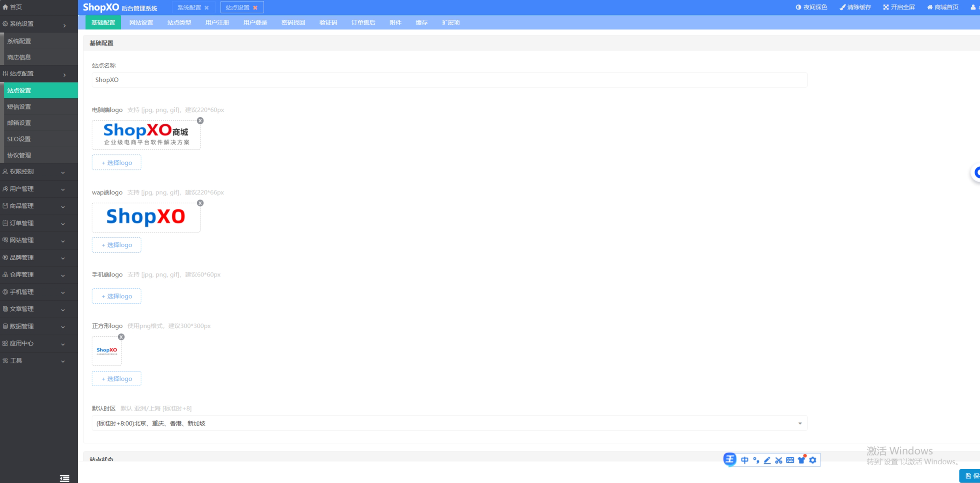Expand the 订单管理 sidebar menu
980x483 pixels.
pyautogui.click(x=39, y=223)
